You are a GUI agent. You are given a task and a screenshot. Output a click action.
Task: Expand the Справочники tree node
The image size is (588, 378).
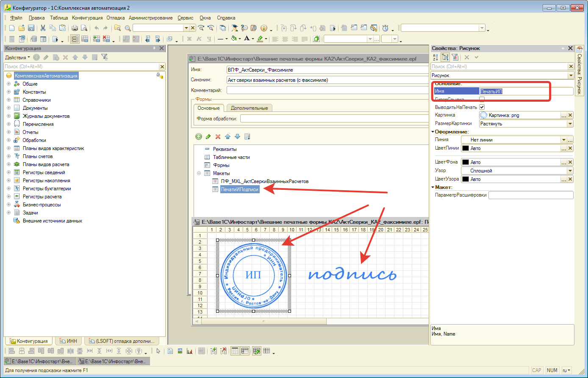(8, 100)
